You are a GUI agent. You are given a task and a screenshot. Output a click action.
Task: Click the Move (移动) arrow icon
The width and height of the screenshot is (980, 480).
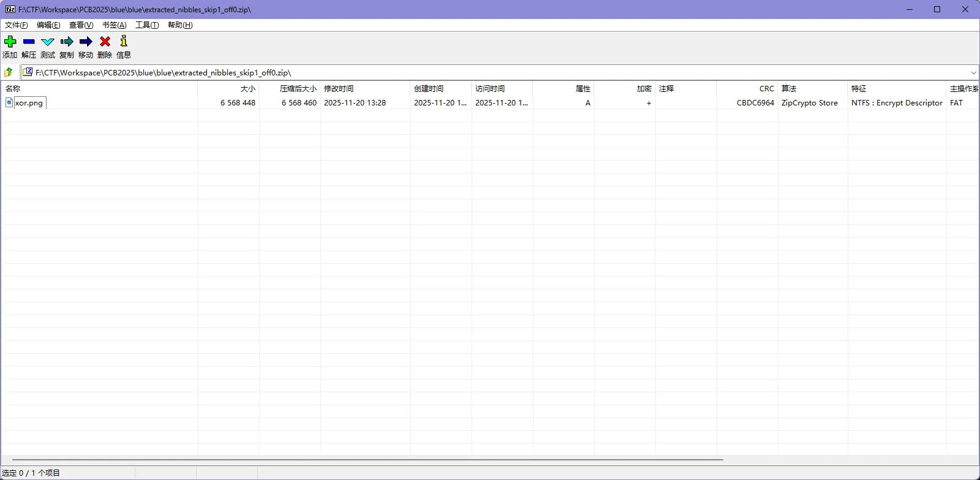pyautogui.click(x=86, y=42)
